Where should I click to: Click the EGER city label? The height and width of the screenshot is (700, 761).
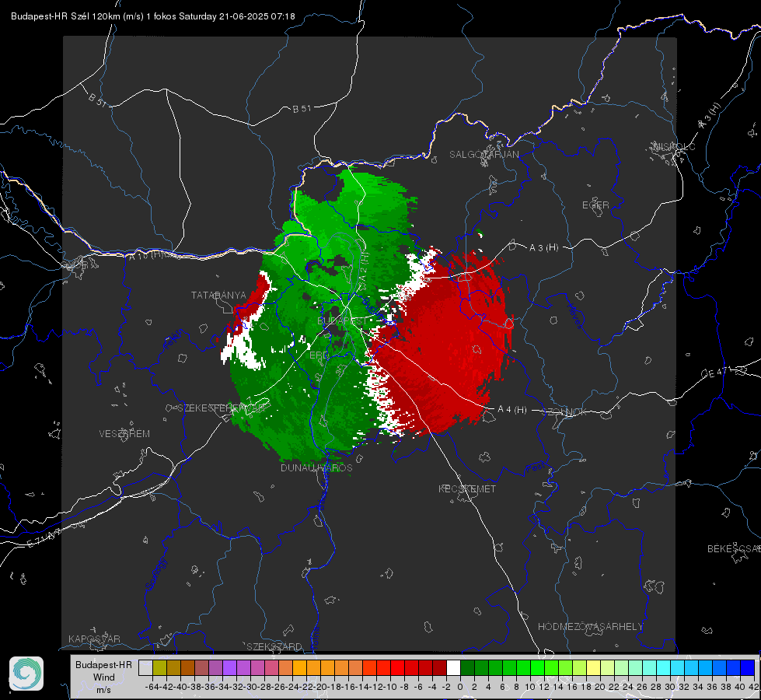pyautogui.click(x=595, y=205)
